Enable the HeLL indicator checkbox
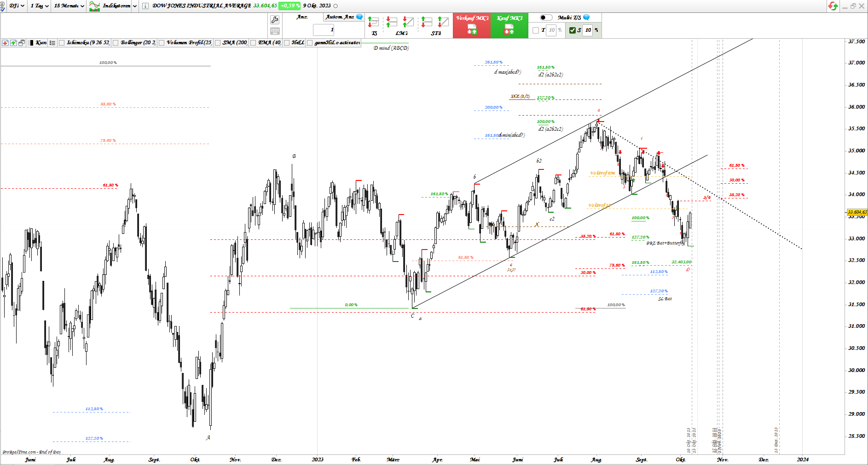Viewport: 868px width, 465px height. tap(287, 43)
